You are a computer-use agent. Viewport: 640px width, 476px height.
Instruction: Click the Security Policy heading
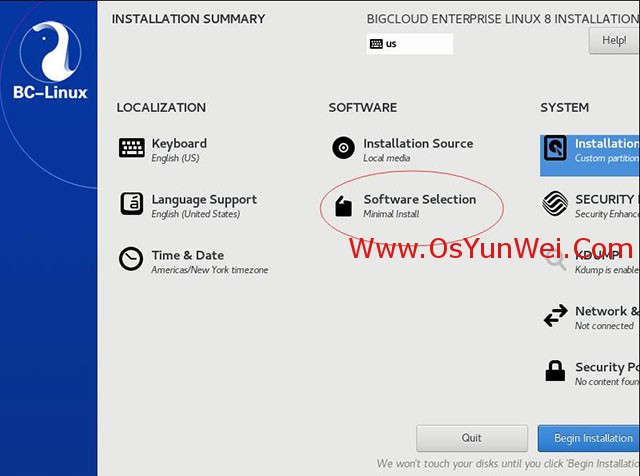pos(607,367)
